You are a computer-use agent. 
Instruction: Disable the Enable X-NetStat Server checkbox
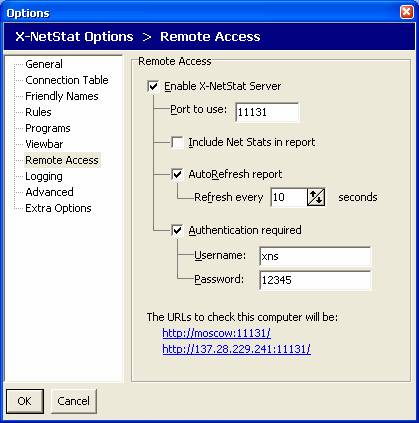point(153,86)
